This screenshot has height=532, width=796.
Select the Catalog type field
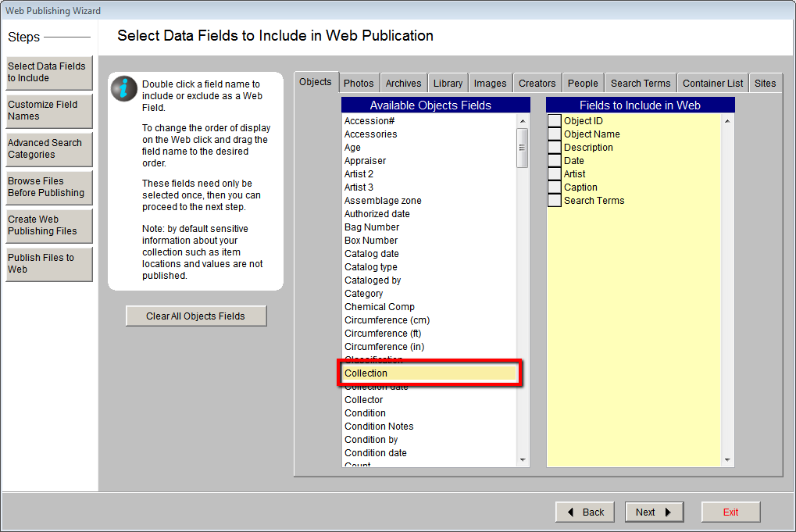tap(429, 267)
